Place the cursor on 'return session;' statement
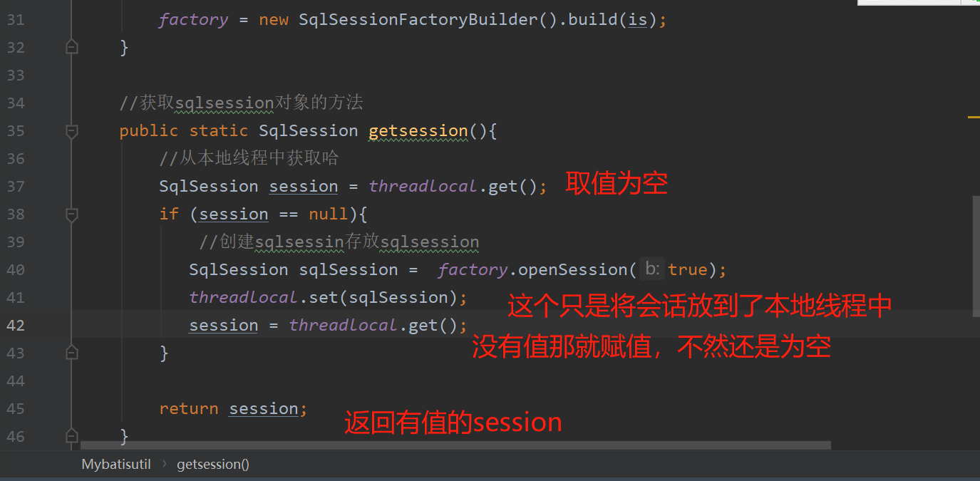Screen dimensions: 980x481 [233, 408]
